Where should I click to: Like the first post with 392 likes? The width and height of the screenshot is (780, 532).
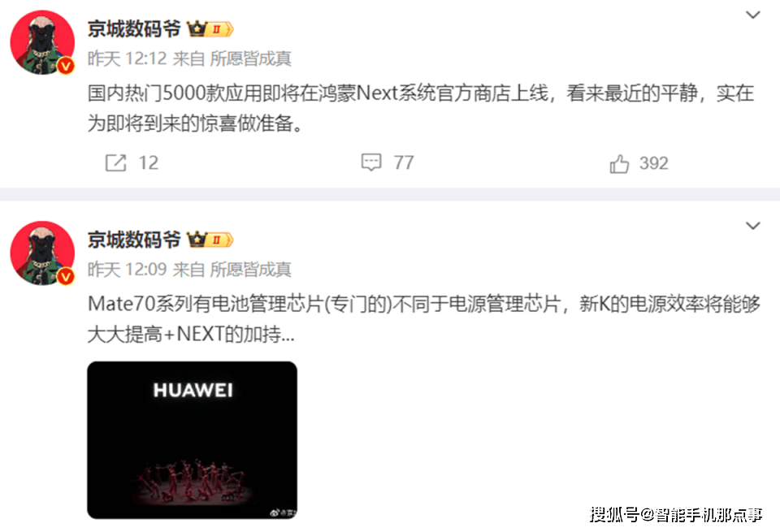click(639, 163)
